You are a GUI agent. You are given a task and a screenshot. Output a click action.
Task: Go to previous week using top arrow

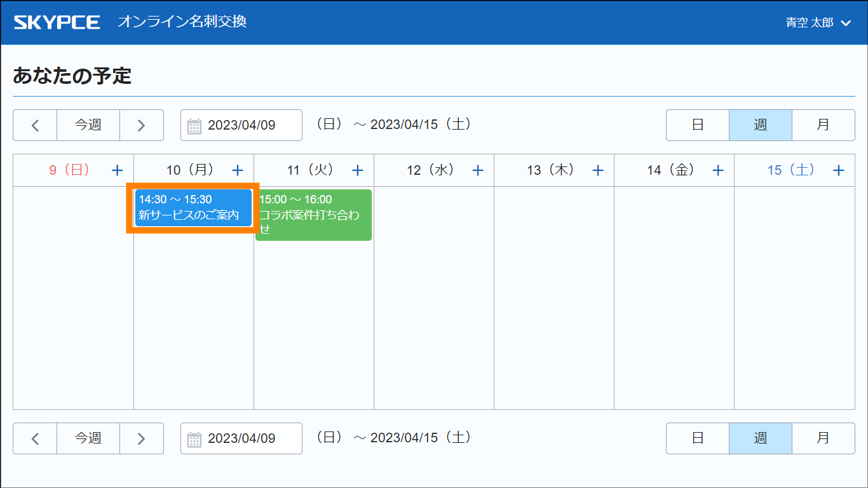[x=35, y=125]
